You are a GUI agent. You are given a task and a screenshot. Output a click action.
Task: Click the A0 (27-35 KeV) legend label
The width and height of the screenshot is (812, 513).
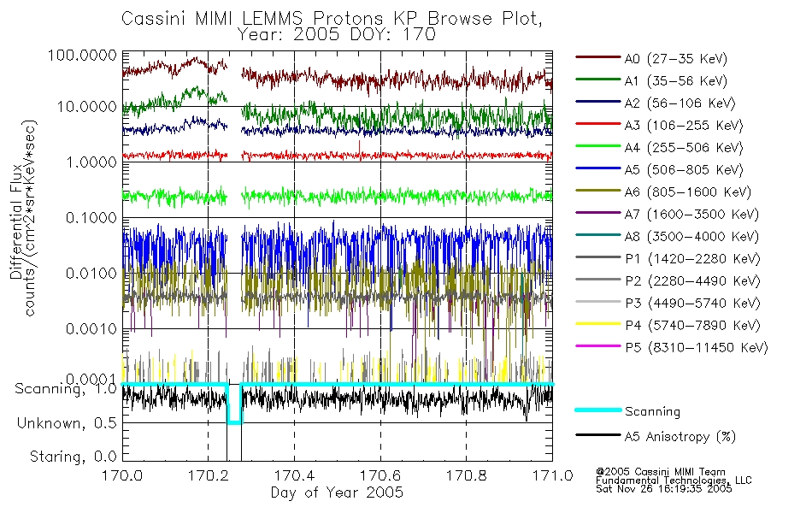tap(676, 58)
